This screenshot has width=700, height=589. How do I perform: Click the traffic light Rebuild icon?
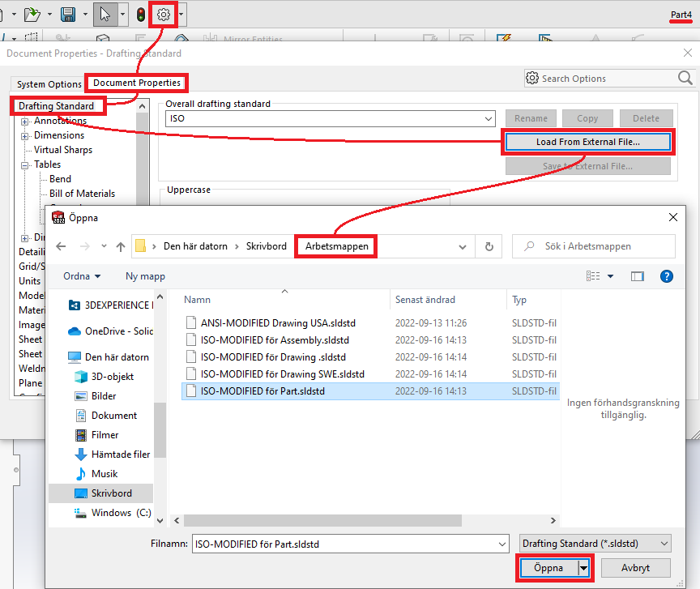(141, 15)
